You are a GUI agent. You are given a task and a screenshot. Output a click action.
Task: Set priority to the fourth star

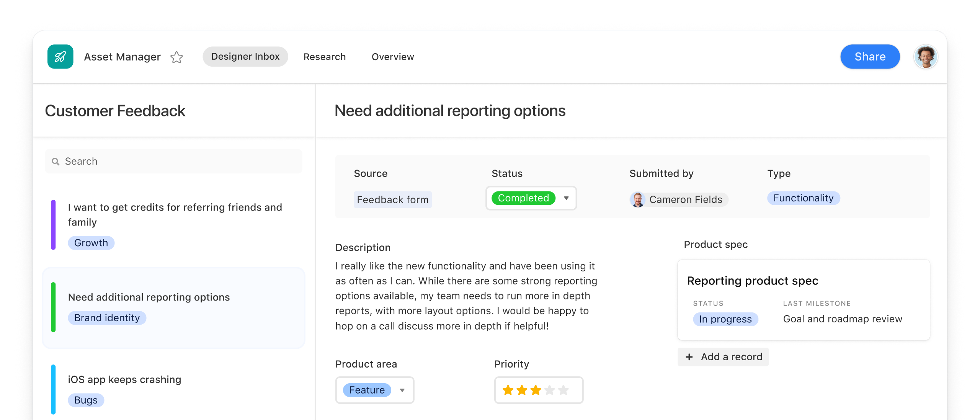pos(549,390)
